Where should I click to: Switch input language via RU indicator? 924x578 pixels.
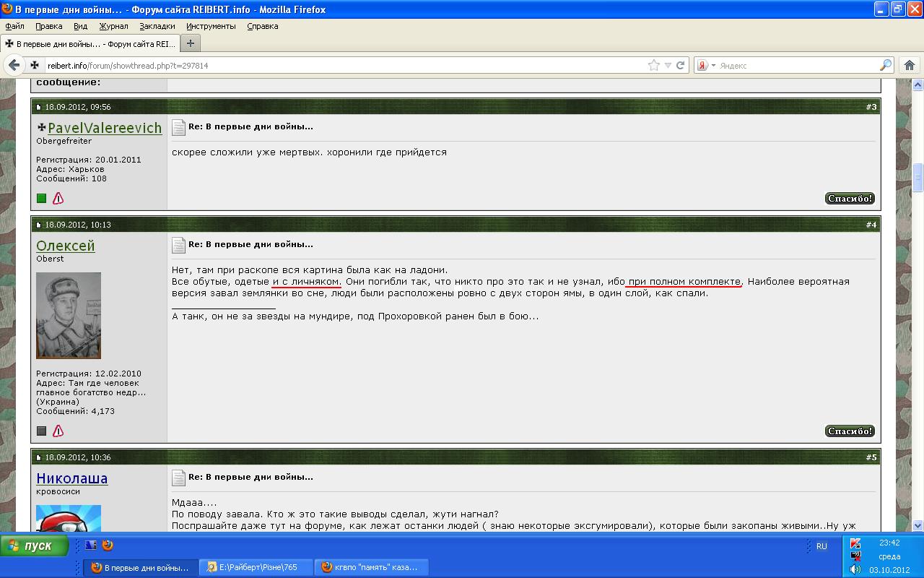pyautogui.click(x=821, y=546)
